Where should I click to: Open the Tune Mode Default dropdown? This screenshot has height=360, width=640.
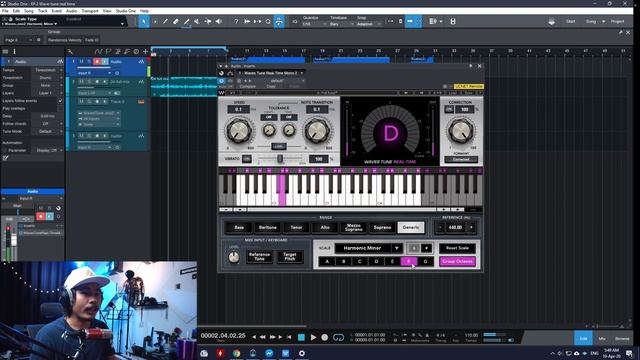[48, 131]
